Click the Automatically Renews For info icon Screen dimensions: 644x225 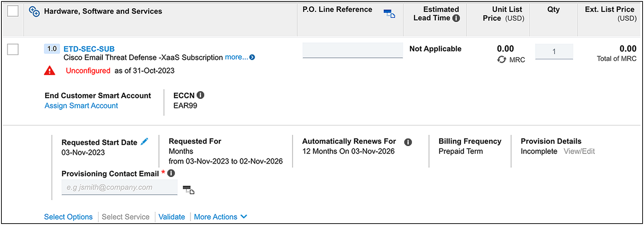pyautogui.click(x=409, y=141)
